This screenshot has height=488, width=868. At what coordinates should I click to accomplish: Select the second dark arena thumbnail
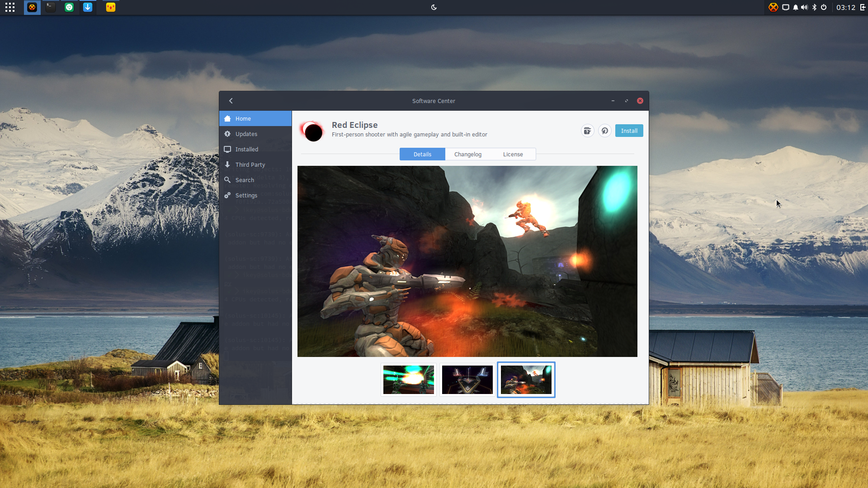tap(467, 380)
